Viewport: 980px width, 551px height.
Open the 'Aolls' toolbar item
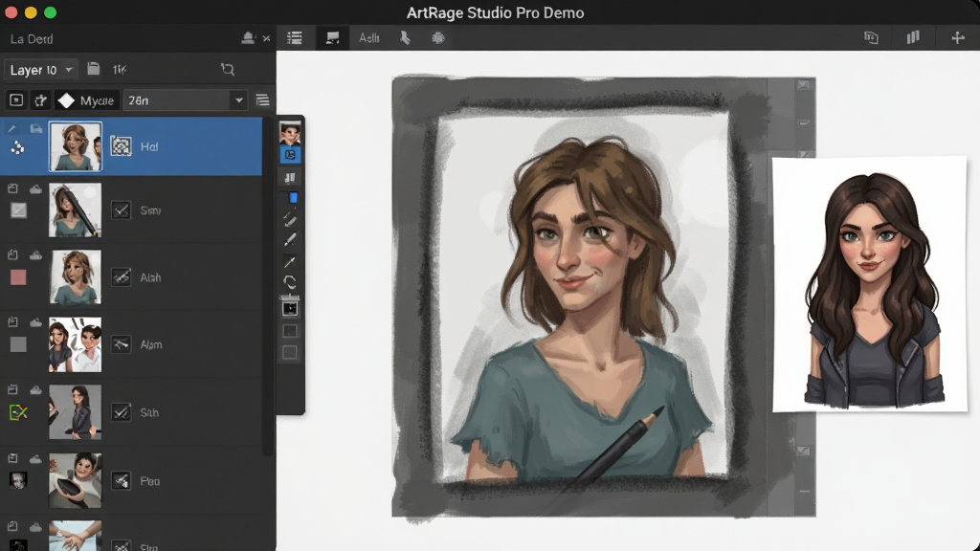pyautogui.click(x=369, y=38)
